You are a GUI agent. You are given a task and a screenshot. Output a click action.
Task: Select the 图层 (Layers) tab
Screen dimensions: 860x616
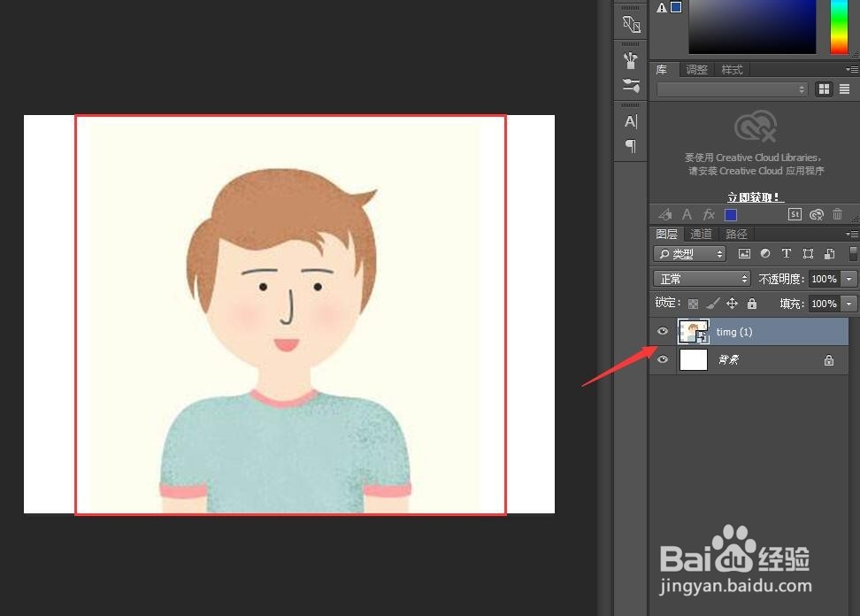(666, 235)
